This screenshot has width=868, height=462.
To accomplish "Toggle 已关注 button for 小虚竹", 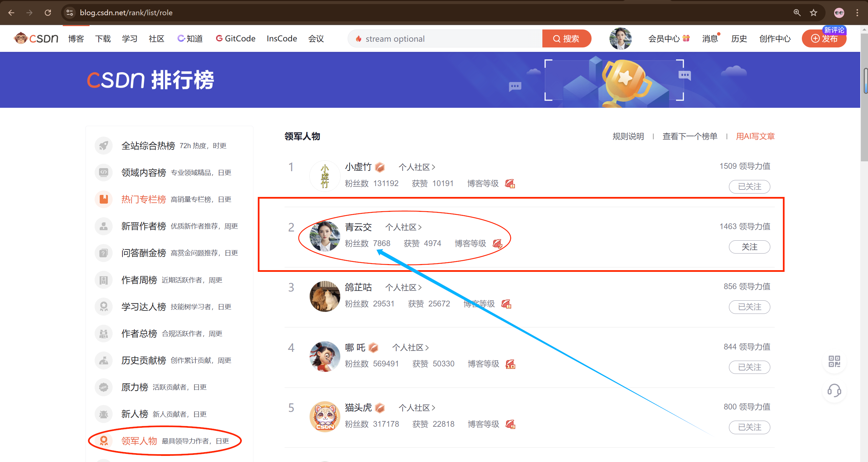I will (x=750, y=187).
